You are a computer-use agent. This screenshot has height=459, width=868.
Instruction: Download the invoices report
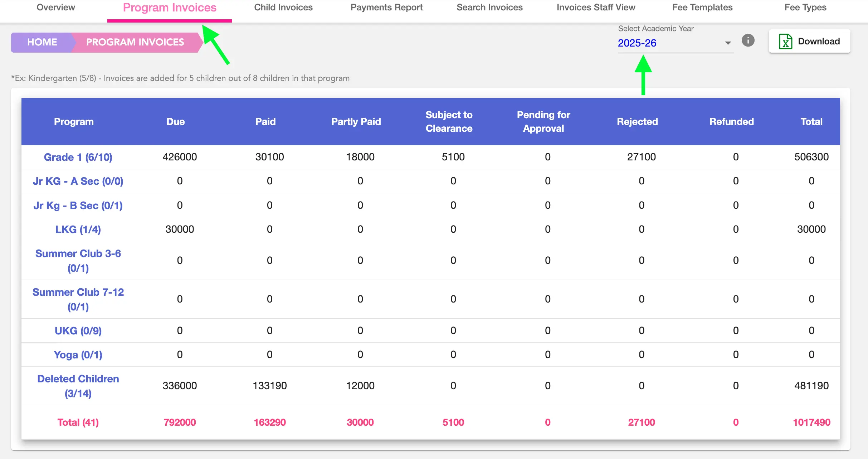(x=809, y=42)
